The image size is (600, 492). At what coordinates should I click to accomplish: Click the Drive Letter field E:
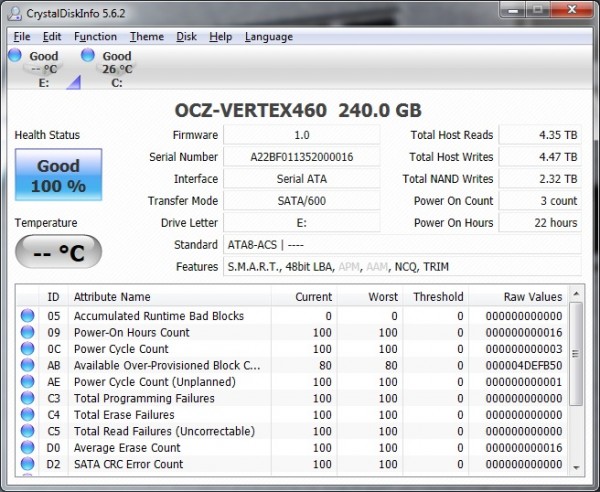click(302, 223)
